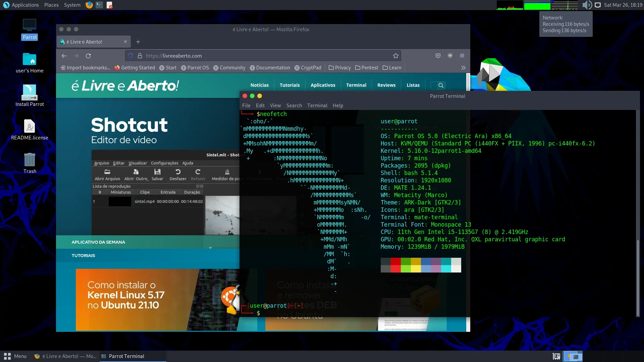
Task: Mute sound via panel volume icon
Action: [x=587, y=5]
